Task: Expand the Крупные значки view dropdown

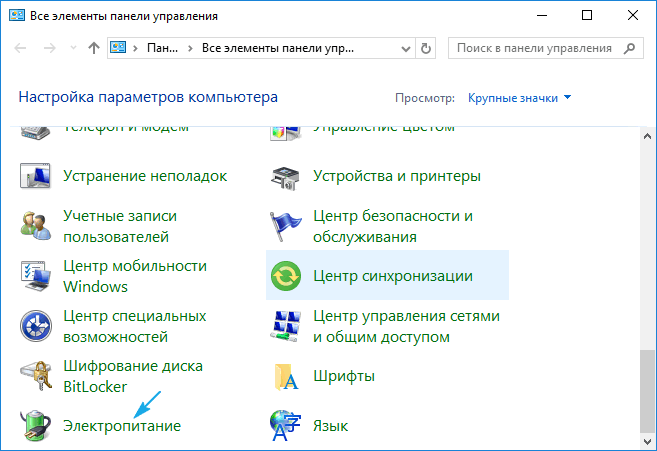Action: 520,98
